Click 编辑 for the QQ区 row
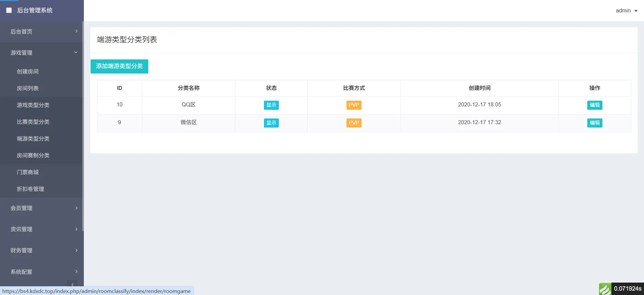The height and width of the screenshot is (295, 644). click(x=595, y=105)
